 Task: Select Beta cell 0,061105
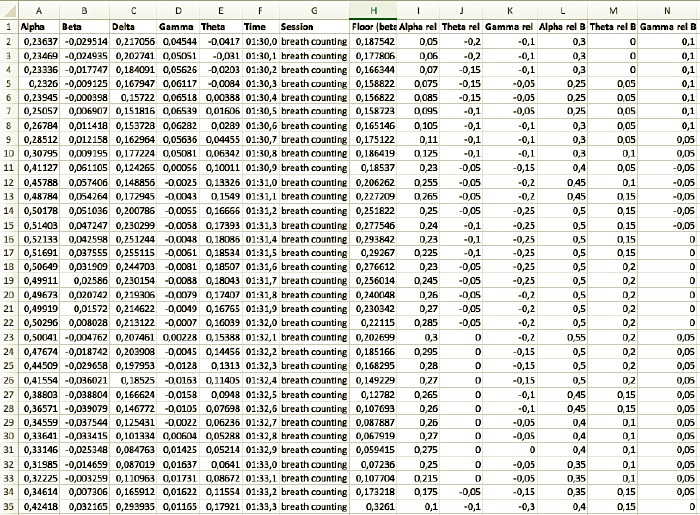[85, 168]
